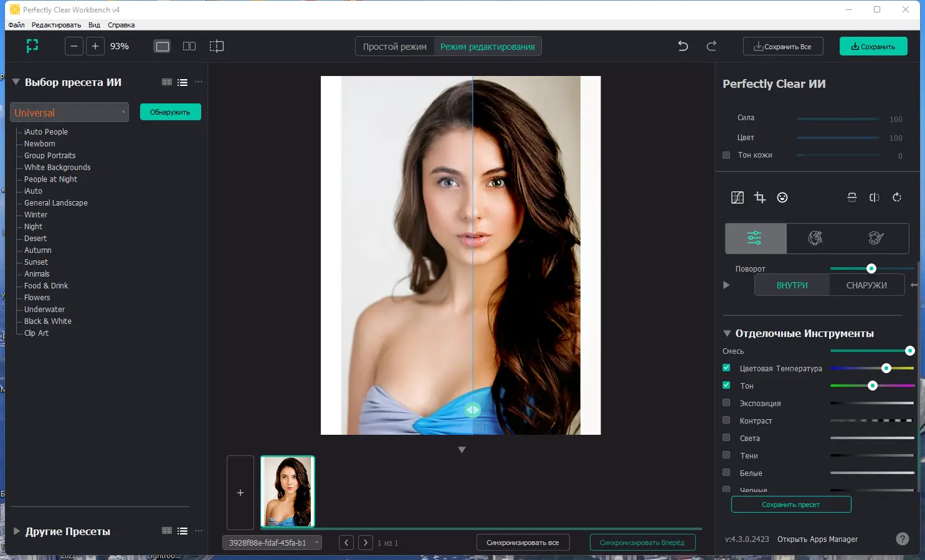The image size is (925, 560).
Task: Switch to Простой режим tab
Action: pos(394,47)
